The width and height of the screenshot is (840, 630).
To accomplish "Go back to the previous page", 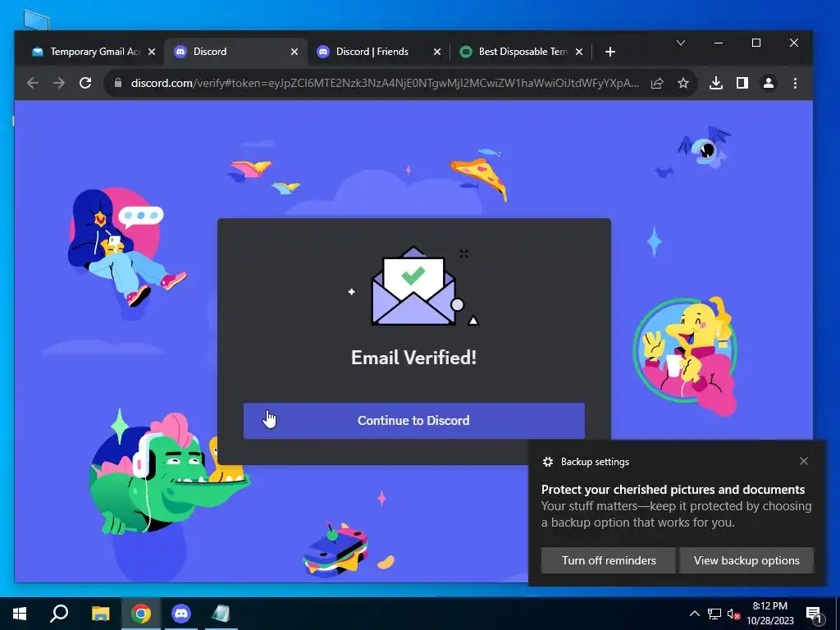I will (x=33, y=83).
